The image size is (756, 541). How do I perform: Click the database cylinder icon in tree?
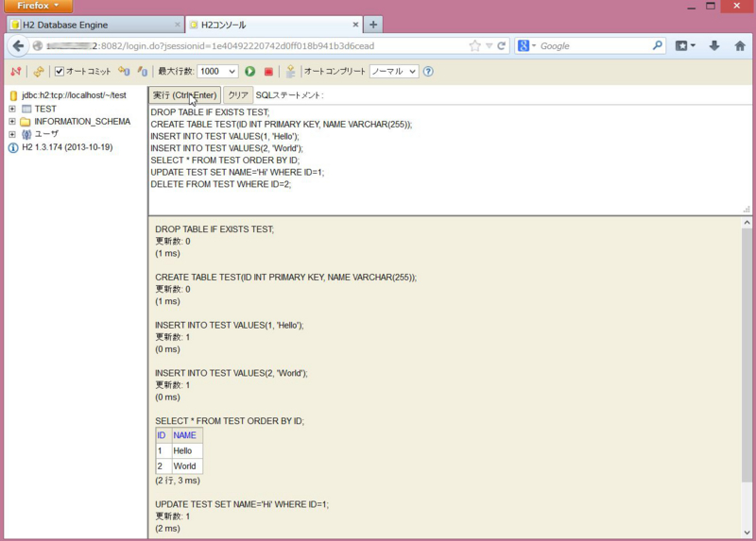13,95
